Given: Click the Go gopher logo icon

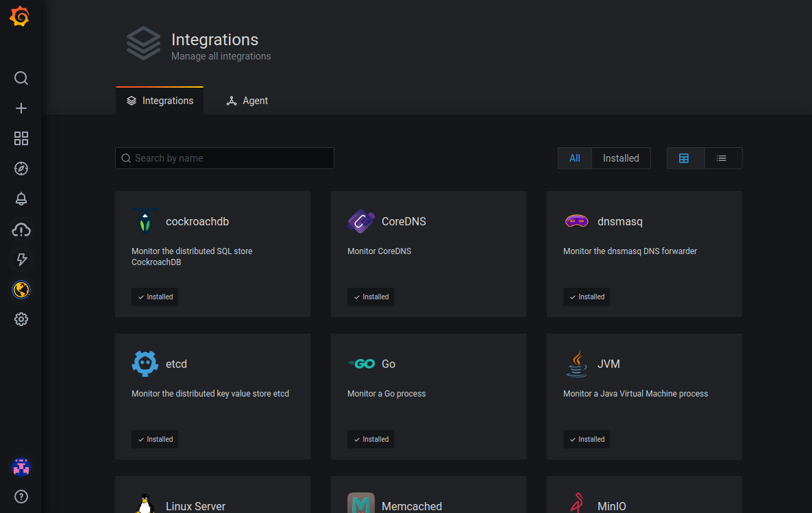Looking at the screenshot, I should [x=361, y=364].
